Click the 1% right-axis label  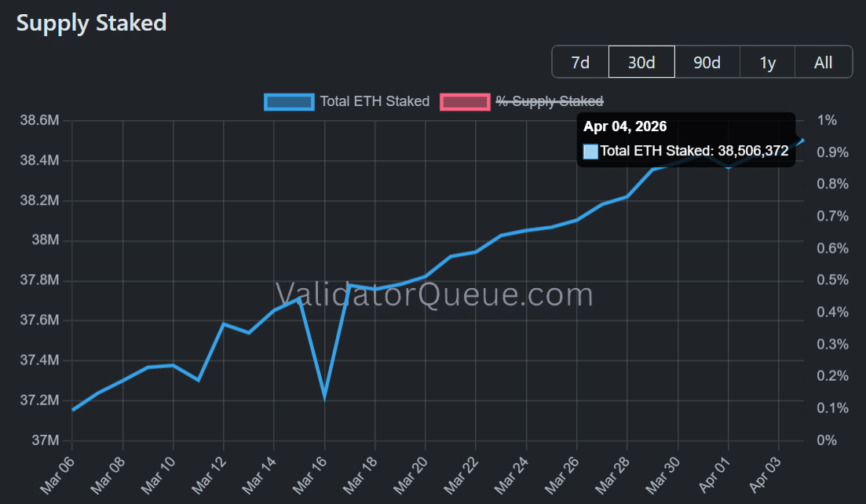tap(827, 121)
